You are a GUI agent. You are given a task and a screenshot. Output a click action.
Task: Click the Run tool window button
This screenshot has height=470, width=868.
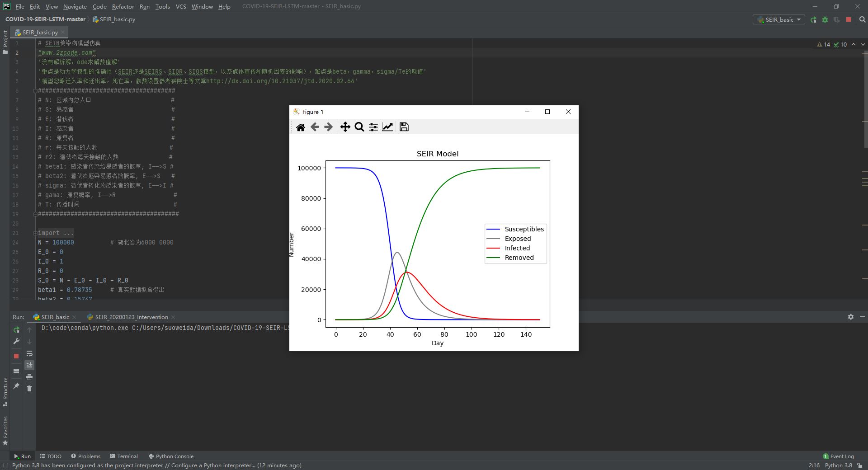22,456
